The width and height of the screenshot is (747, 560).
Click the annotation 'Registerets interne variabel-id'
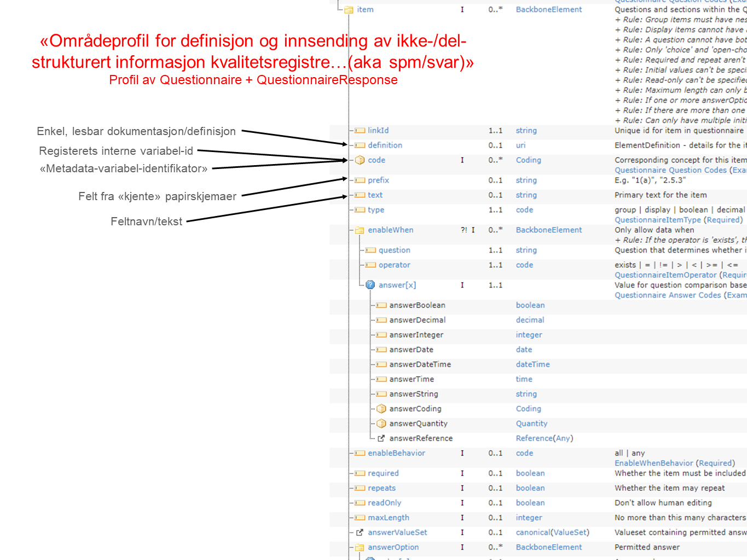click(116, 151)
